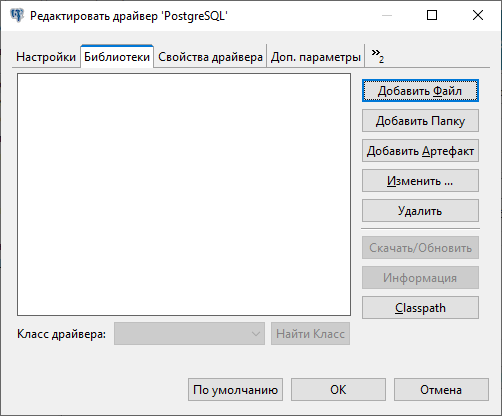Click the Удалить button

coord(420,211)
